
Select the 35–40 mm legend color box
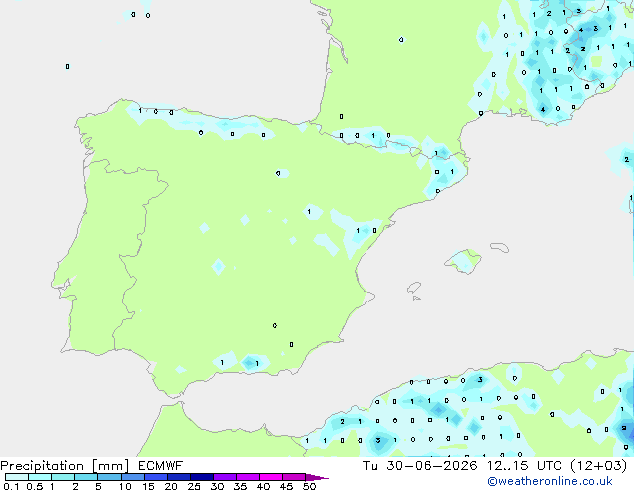pyautogui.click(x=247, y=477)
